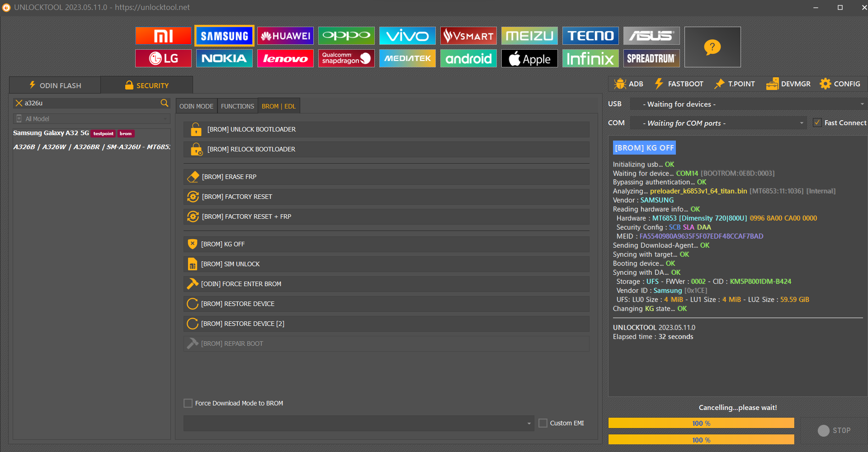
Task: Expand the COM ports dropdown
Action: pyautogui.click(x=718, y=123)
